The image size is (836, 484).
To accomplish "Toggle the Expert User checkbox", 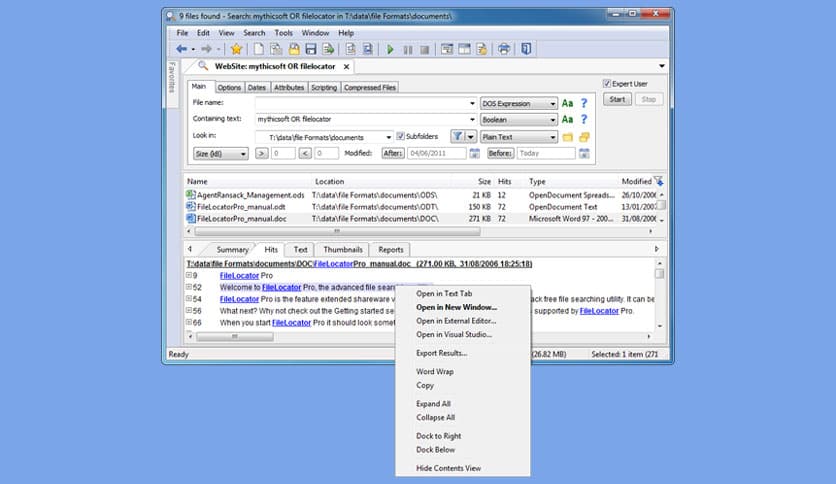I will point(607,84).
